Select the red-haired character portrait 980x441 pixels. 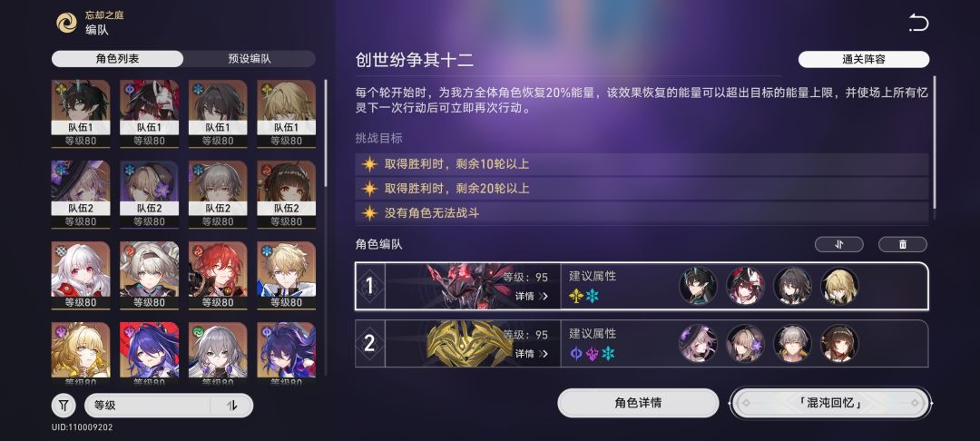point(218,276)
